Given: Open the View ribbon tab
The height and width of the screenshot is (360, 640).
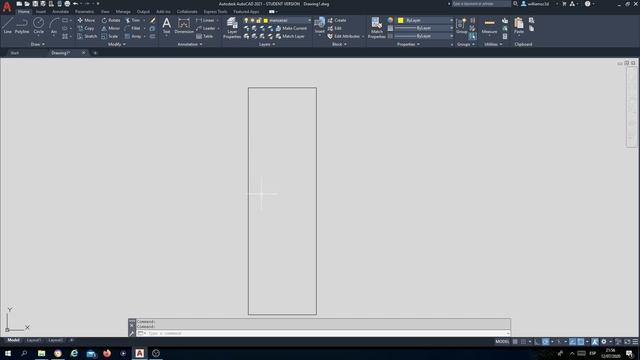Looking at the screenshot, I should coord(105,12).
